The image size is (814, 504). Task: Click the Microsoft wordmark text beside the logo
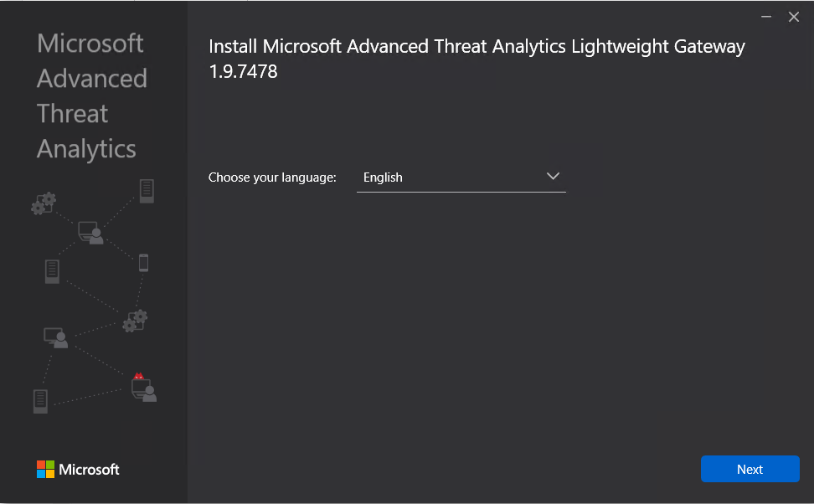click(89, 470)
